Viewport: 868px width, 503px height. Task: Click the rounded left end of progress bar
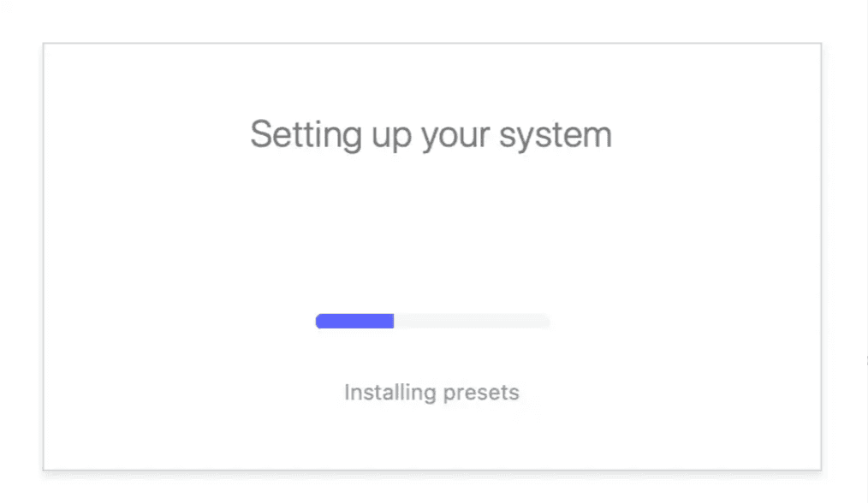tap(319, 322)
